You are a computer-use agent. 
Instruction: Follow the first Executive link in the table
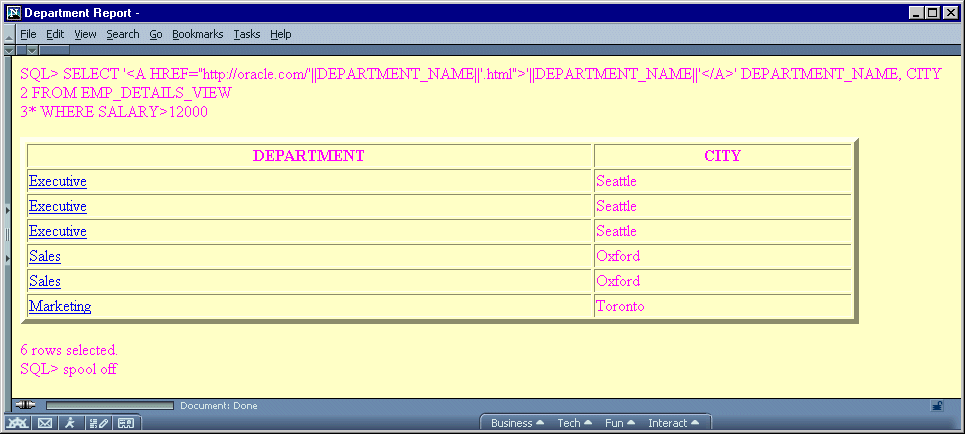pyautogui.click(x=58, y=182)
